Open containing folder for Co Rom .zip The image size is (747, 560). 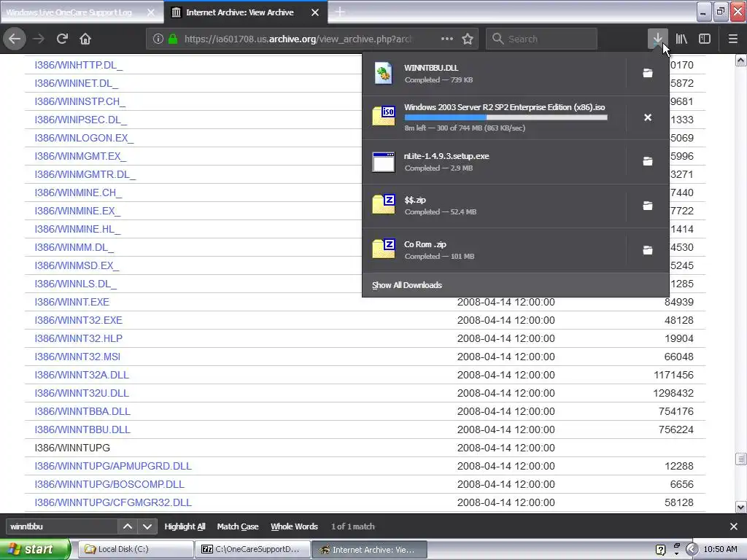(x=648, y=250)
